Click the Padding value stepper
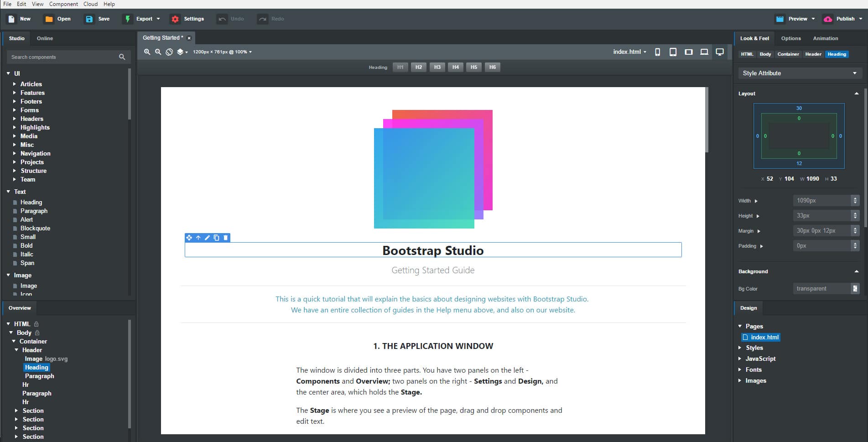The width and height of the screenshot is (868, 442). 855,246
